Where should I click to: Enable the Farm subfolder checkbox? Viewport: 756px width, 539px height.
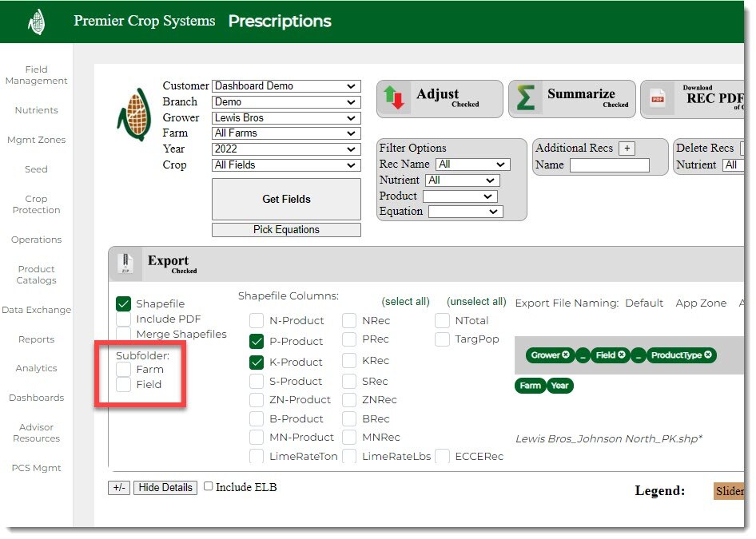pos(124,370)
